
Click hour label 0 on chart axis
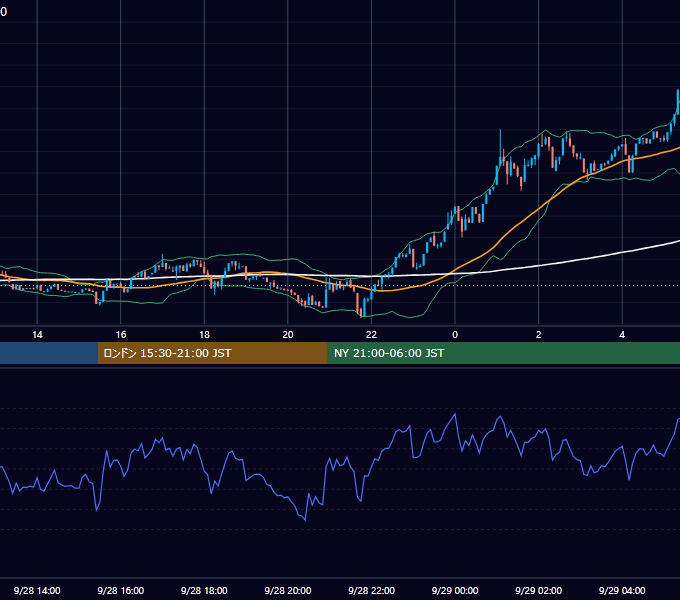coord(455,335)
